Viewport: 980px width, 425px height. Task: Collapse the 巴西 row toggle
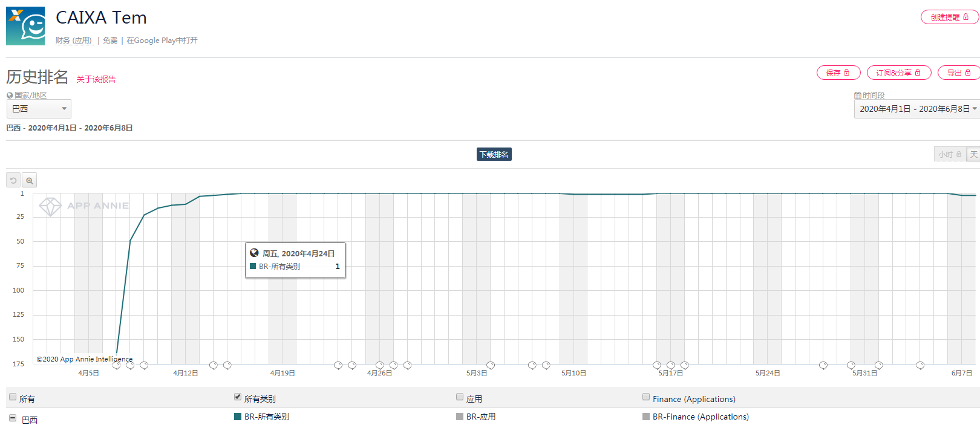click(13, 418)
